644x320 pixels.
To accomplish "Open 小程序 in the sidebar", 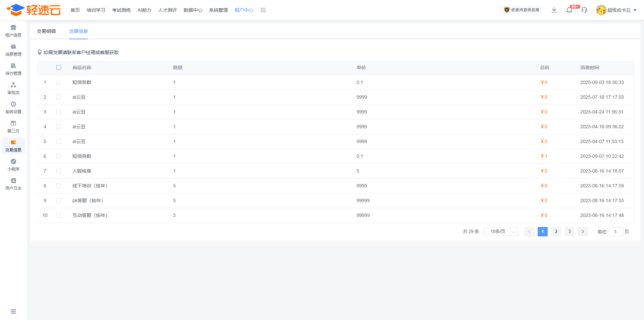I will click(13, 165).
